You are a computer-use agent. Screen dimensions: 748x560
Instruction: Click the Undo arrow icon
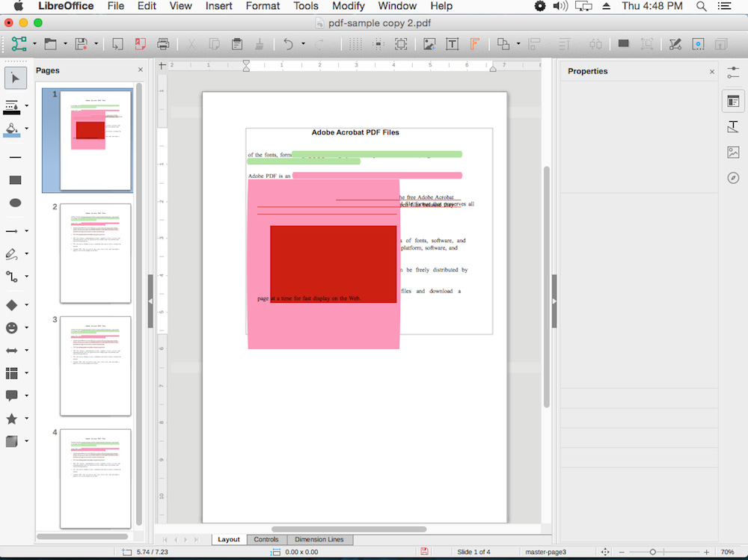[x=288, y=44]
